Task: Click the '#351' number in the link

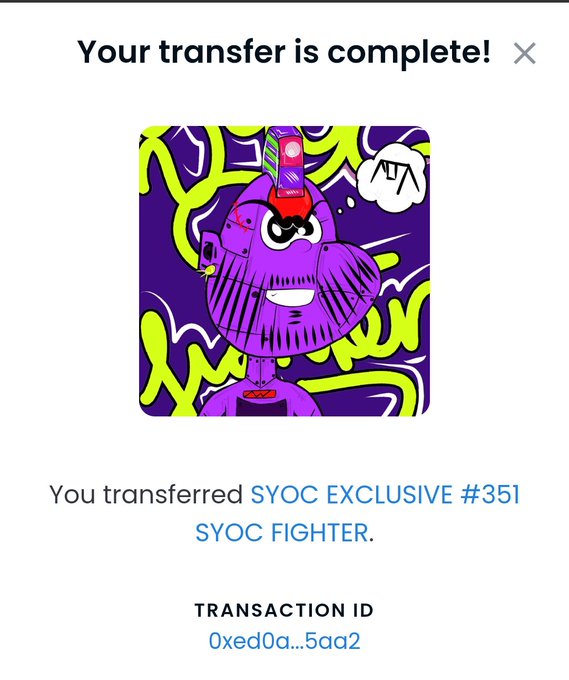Action: click(x=491, y=494)
